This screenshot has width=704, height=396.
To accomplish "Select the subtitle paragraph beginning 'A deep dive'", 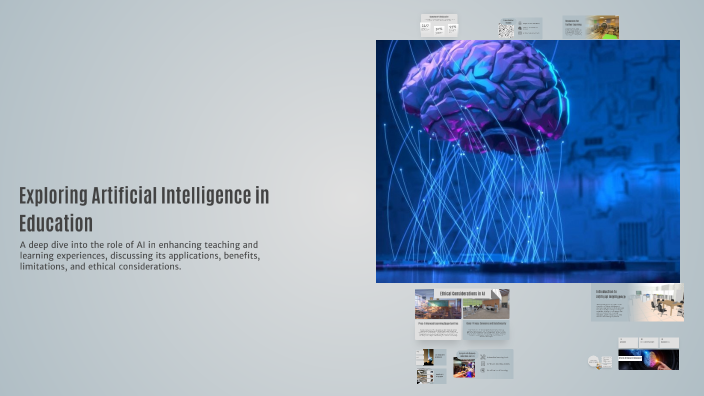I will click(x=140, y=255).
